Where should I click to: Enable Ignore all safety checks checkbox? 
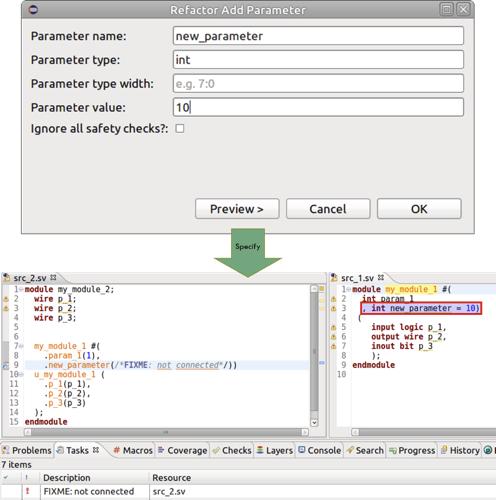(180, 128)
